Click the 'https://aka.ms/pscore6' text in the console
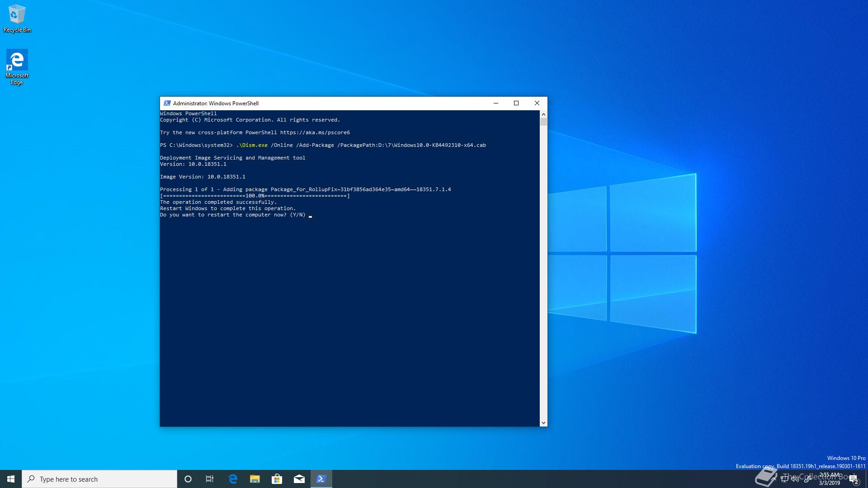868x488 pixels. tap(315, 132)
